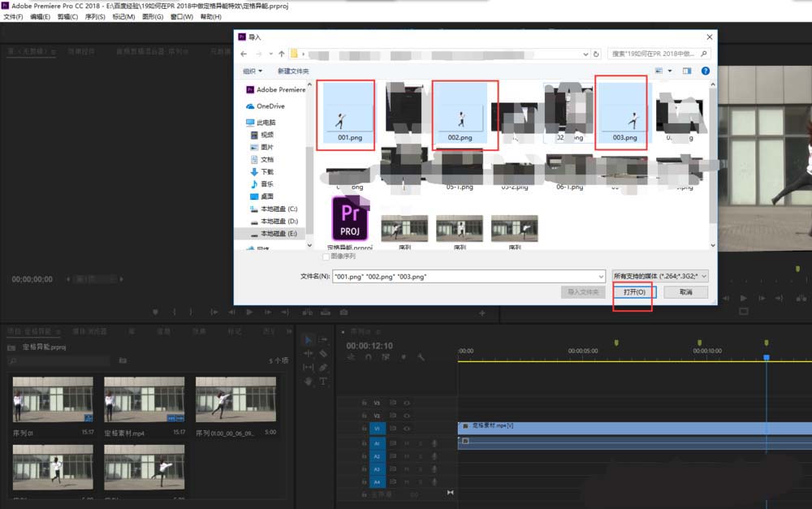This screenshot has height=509, width=812.
Task: Click the blue timeline playhead handle
Action: (x=766, y=357)
